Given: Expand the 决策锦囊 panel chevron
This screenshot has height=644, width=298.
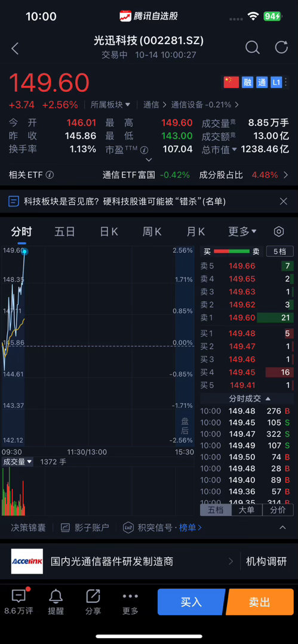Looking at the screenshot, I should coord(282,528).
